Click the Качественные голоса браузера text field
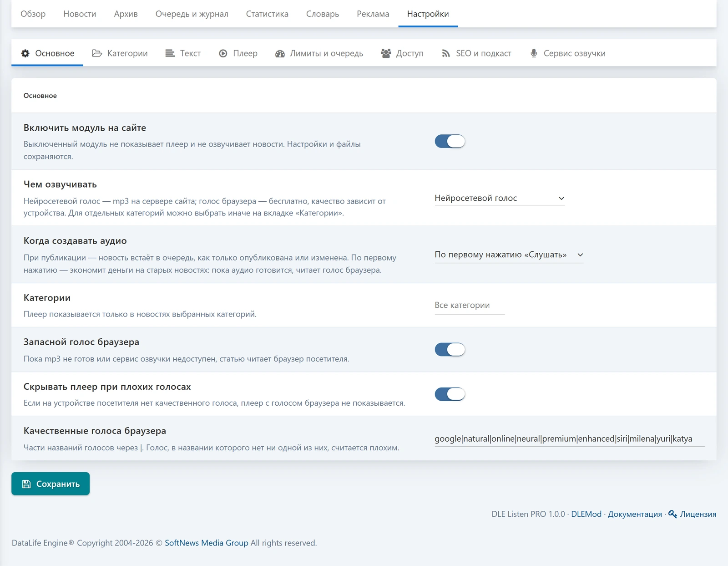 (570, 439)
